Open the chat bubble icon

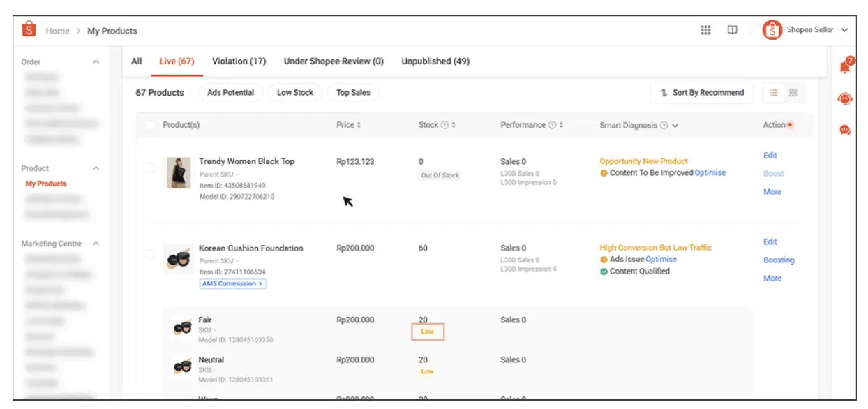coord(845,130)
